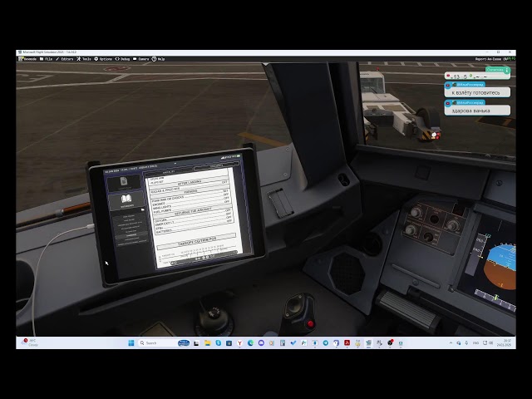
Task: Open the weather widget on the taskbar
Action: click(x=30, y=342)
